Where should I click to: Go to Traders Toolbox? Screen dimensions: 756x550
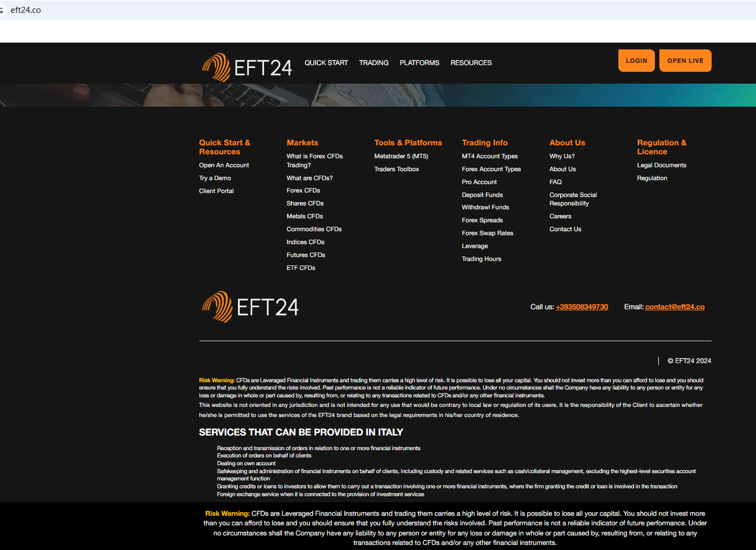397,169
